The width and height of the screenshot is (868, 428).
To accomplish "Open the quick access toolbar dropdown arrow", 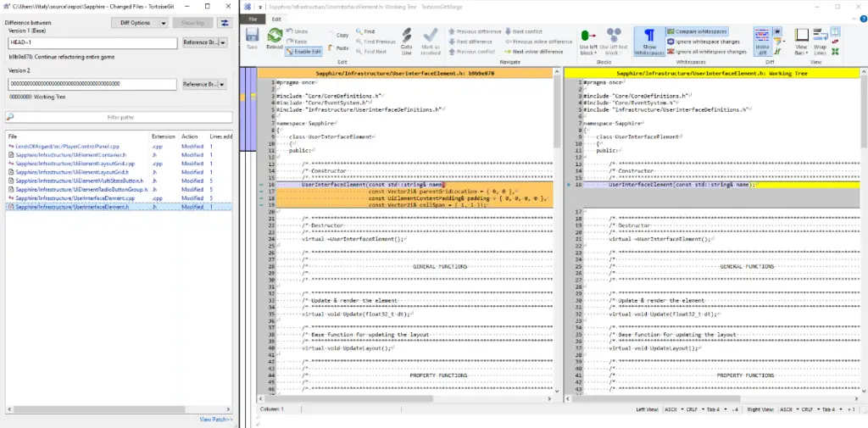I will pos(259,7).
